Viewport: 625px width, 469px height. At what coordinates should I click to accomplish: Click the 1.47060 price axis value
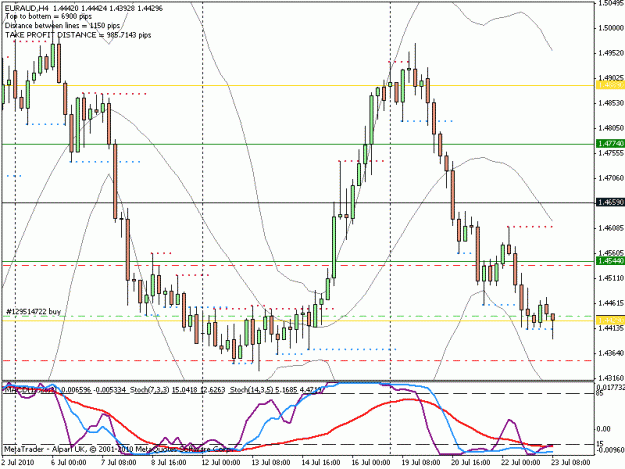tap(611, 178)
